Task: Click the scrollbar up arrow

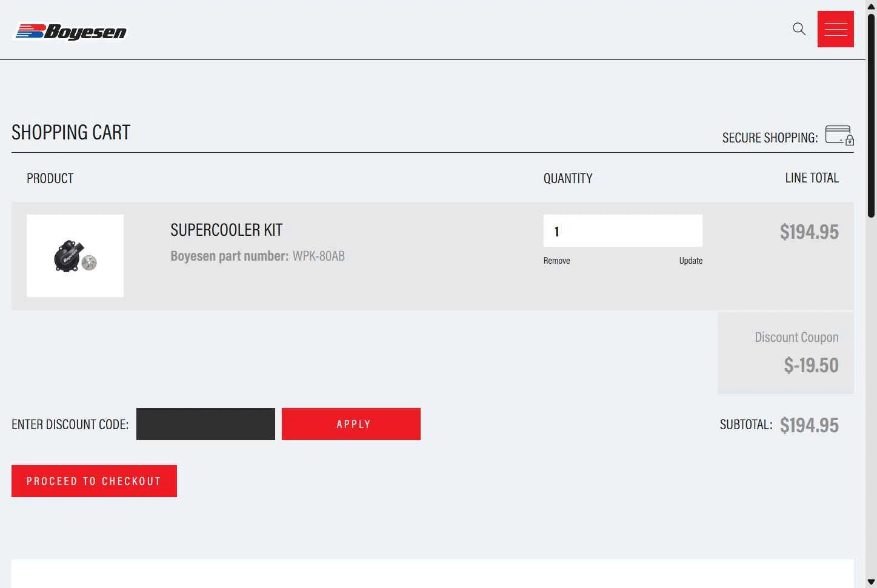Action: (871, 6)
